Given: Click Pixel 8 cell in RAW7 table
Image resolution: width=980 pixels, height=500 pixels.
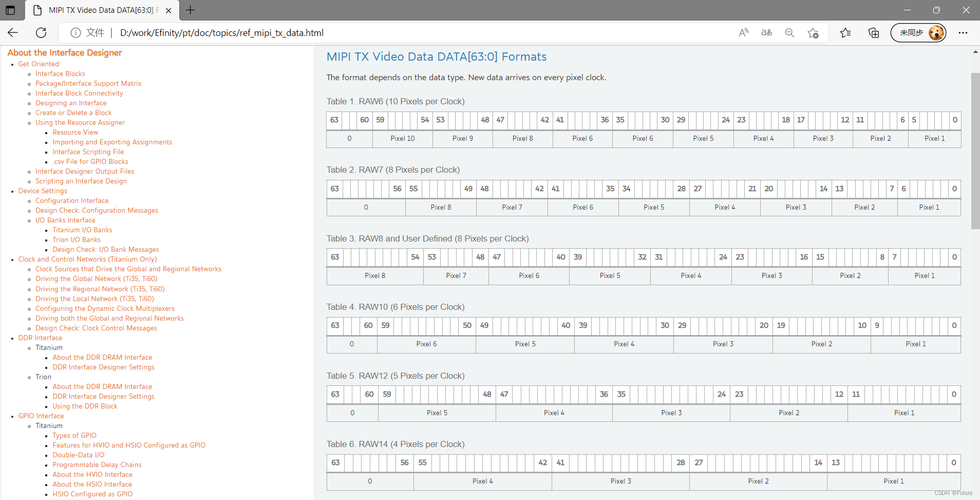Looking at the screenshot, I should click(x=441, y=208).
